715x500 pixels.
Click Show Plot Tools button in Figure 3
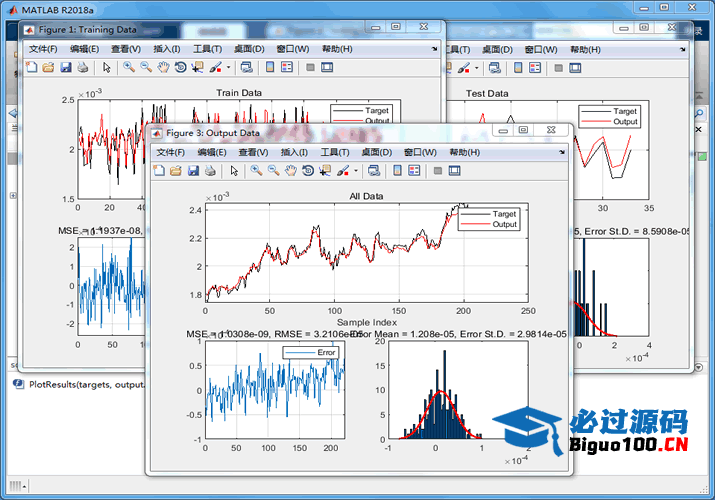pyautogui.click(x=455, y=171)
